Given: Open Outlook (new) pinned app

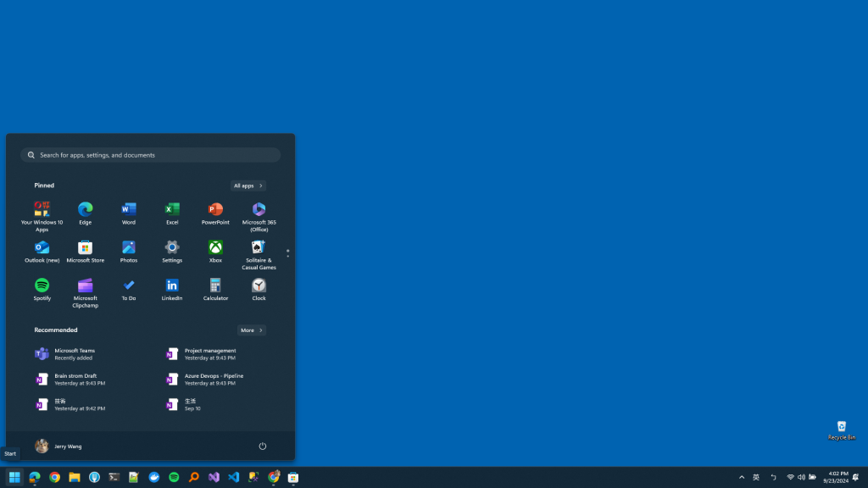Looking at the screenshot, I should pos(42,252).
